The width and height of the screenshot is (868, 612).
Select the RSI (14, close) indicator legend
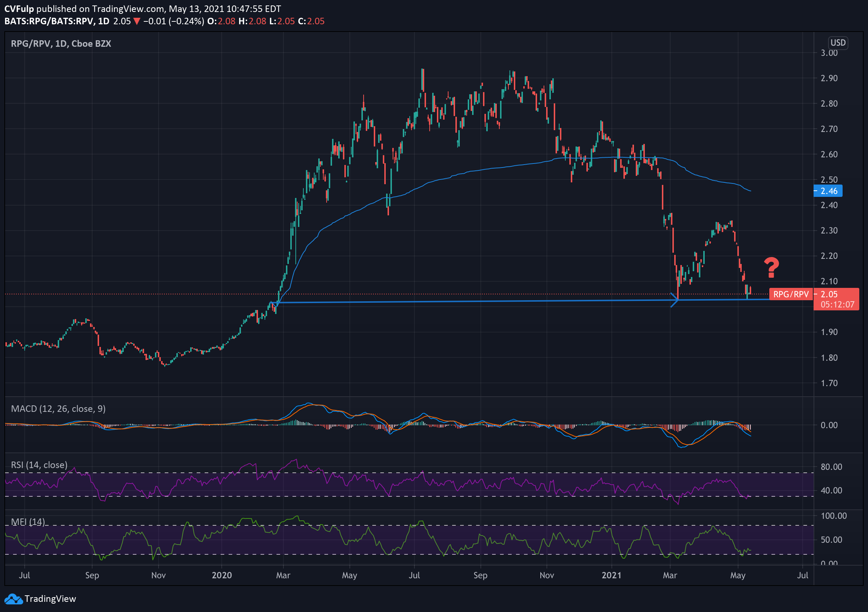click(x=39, y=465)
